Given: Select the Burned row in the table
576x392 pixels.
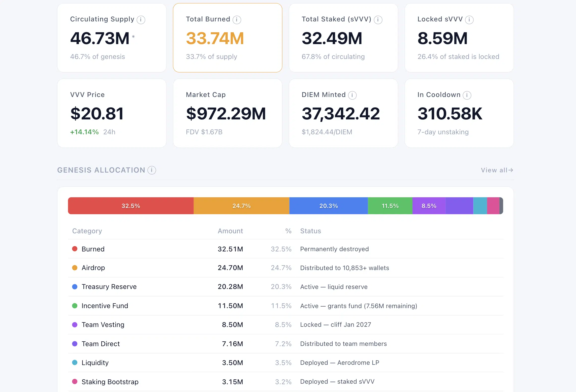Looking at the screenshot, I should 285,249.
